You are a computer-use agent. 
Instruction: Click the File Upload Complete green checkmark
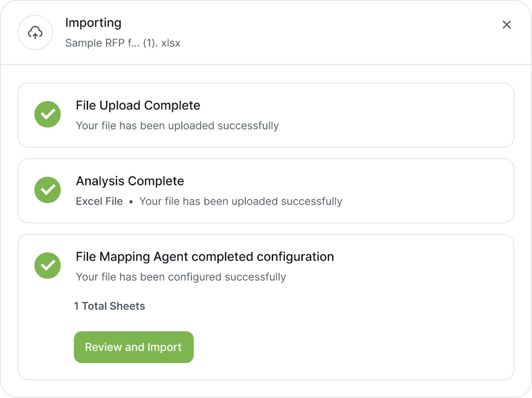[48, 114]
